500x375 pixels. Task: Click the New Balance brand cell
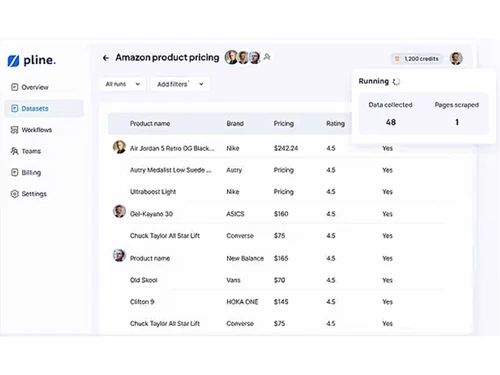tap(245, 258)
